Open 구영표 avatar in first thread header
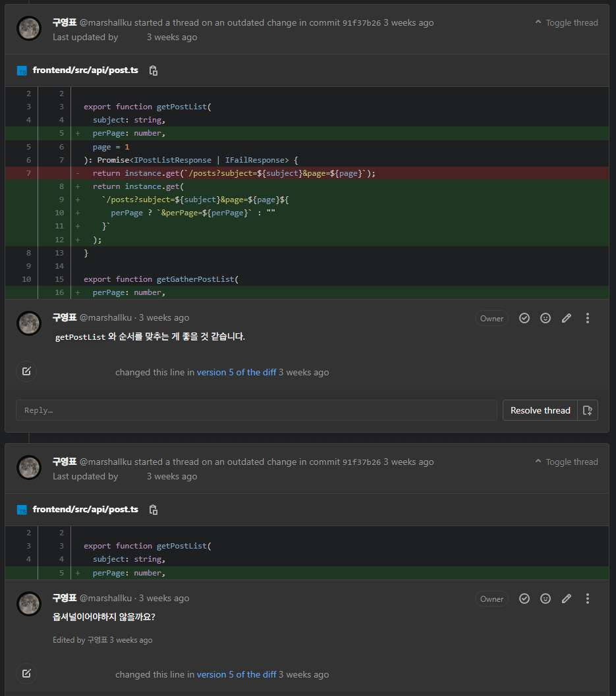Viewport: 616px width, 696px height. [x=28, y=28]
